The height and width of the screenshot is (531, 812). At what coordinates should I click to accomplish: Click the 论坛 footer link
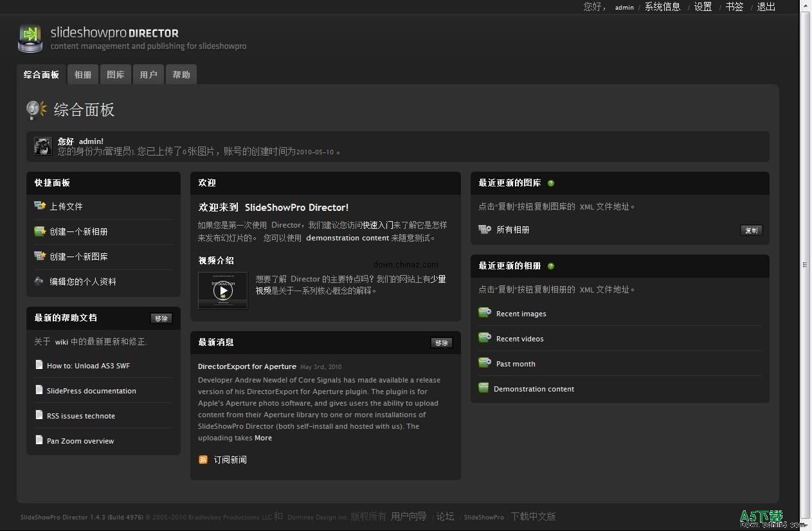[x=446, y=516]
